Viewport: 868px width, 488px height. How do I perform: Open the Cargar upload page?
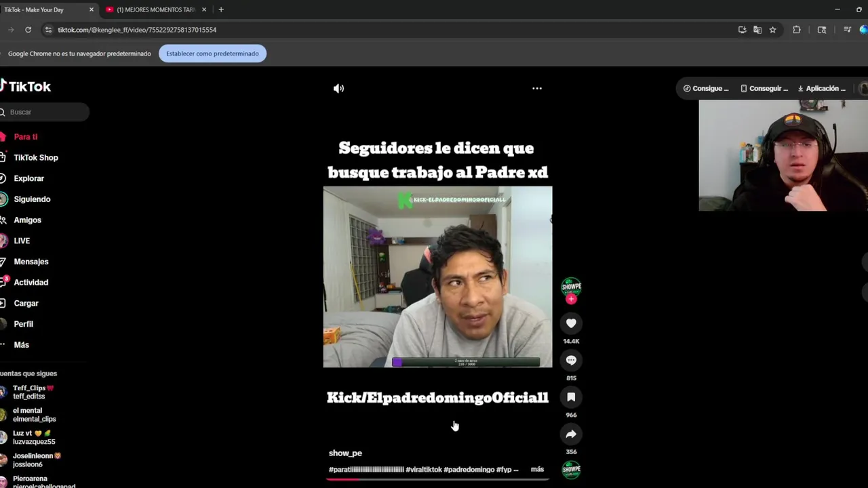(26, 304)
